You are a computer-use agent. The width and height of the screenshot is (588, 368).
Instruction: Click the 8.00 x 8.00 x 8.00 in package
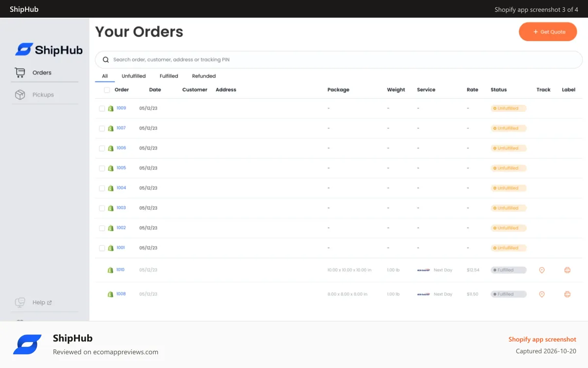347,294
